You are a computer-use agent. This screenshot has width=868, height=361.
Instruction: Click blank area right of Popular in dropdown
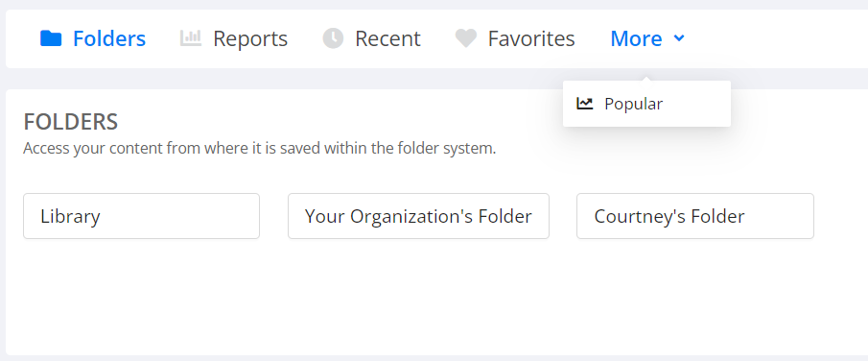pos(697,104)
